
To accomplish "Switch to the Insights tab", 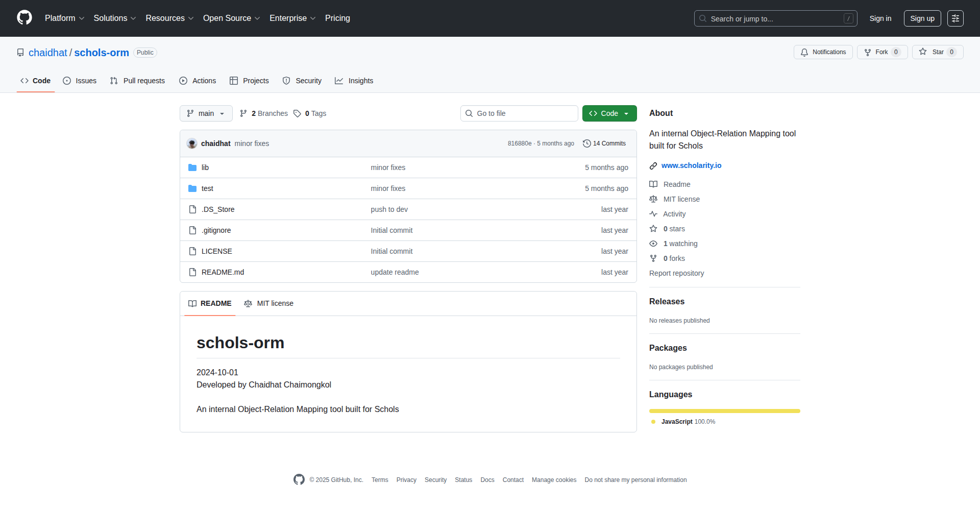I will [354, 81].
